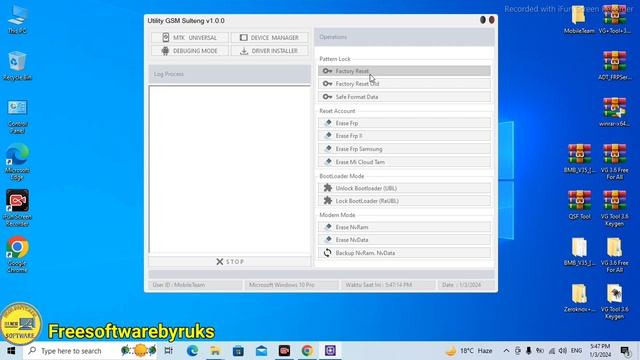Screen dimensions: 640x360
Task: Open the Driver Installer tab
Action: tap(269, 51)
